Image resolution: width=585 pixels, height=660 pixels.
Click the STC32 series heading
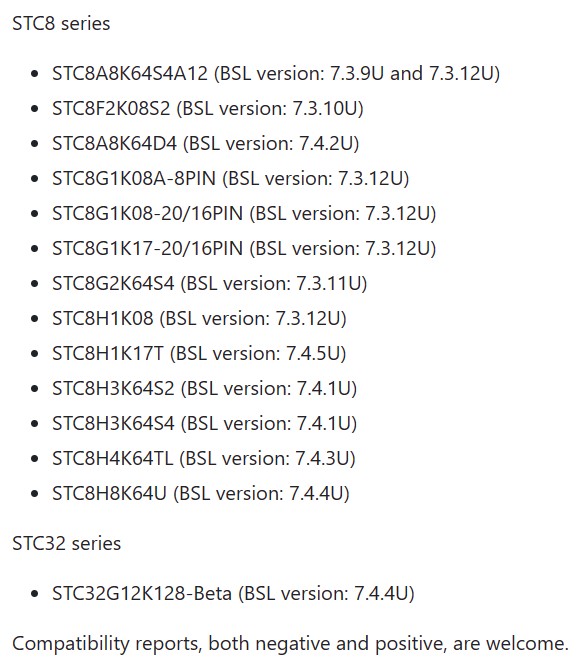[x=66, y=543]
